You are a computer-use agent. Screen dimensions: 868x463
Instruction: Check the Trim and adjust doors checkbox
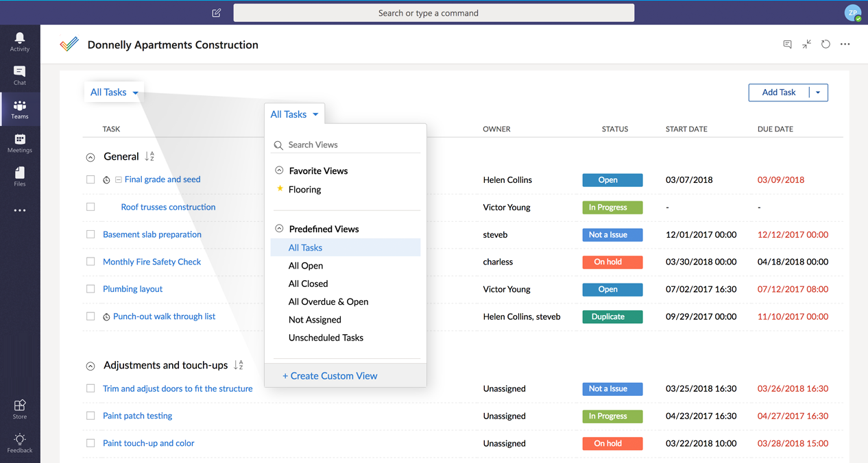click(91, 388)
